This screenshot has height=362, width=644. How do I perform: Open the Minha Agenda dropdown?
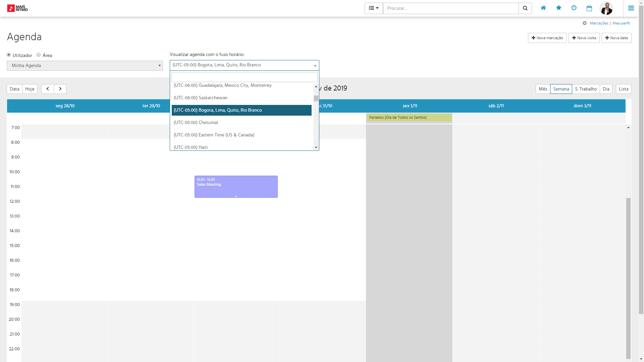pos(85,66)
